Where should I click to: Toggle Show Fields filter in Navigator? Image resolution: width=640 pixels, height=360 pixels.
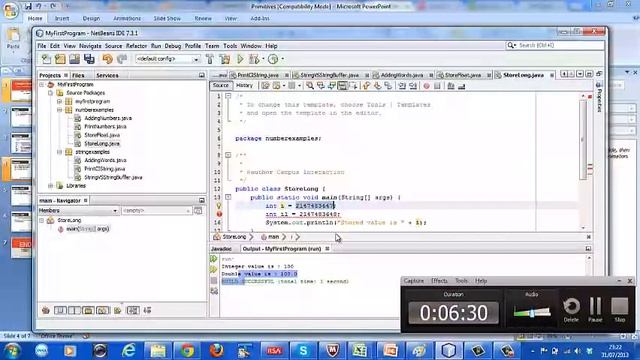[x=60, y=311]
